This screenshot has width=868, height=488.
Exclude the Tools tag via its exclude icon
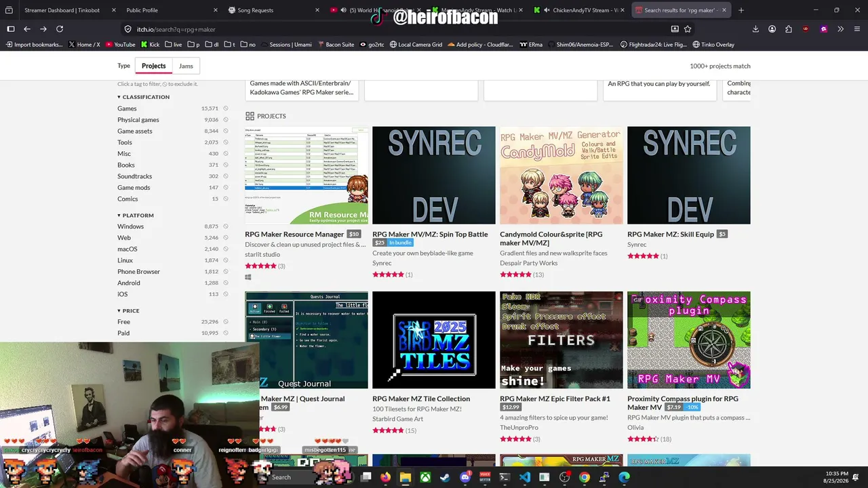click(x=226, y=142)
